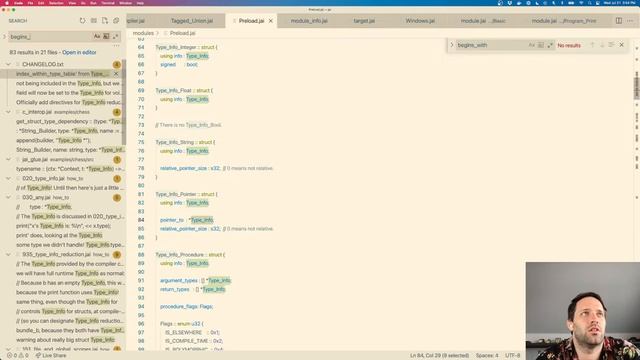This screenshot has height=360, width=640.
Task: Collapse jai_glue.jai search results
Action: tap(9, 160)
